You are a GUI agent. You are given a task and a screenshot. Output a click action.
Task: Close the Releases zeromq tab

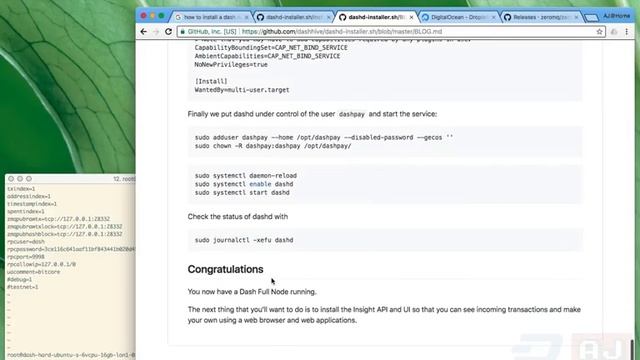[x=576, y=18]
